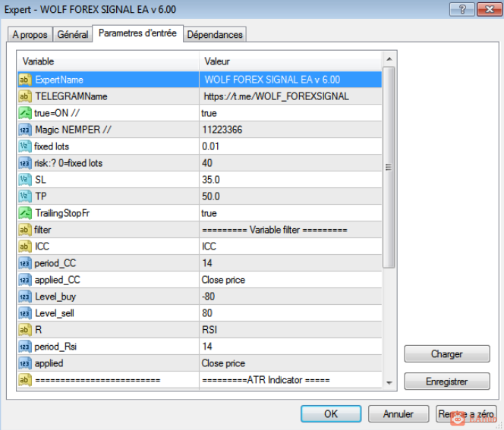This screenshot has width=504, height=430.
Task: Open the Close price value for applied_CC
Action: click(291, 280)
